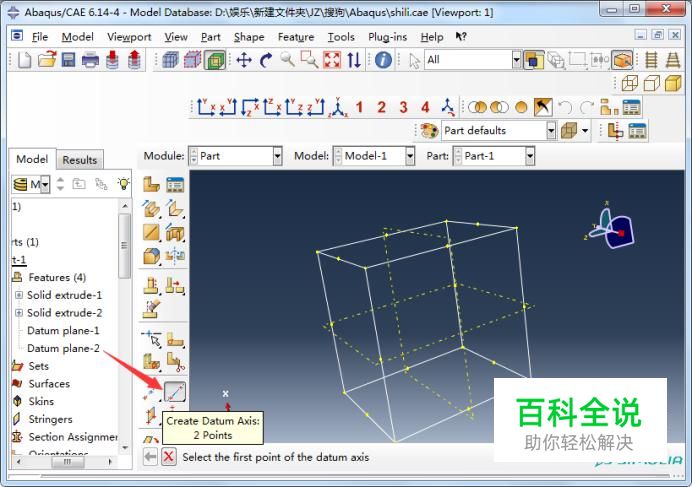
Task: Open the Query information tool
Action: [x=383, y=60]
